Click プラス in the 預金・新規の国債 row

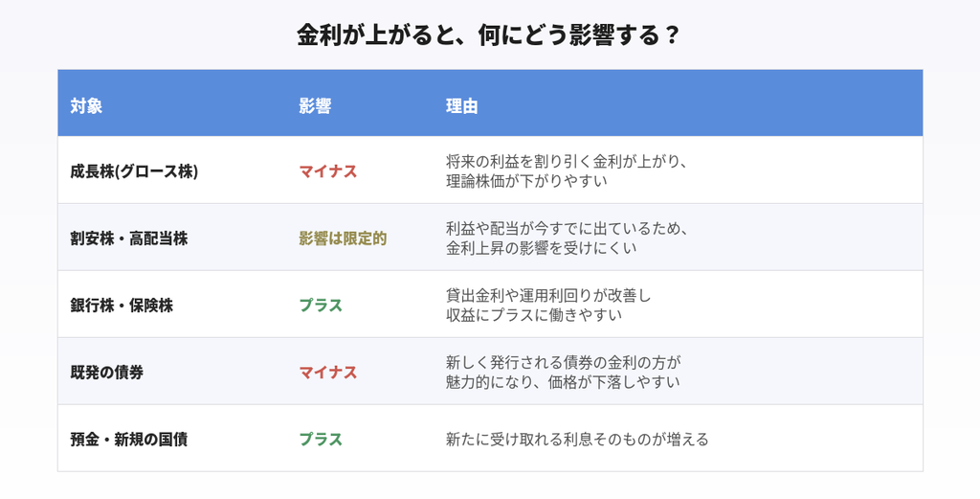click(321, 439)
